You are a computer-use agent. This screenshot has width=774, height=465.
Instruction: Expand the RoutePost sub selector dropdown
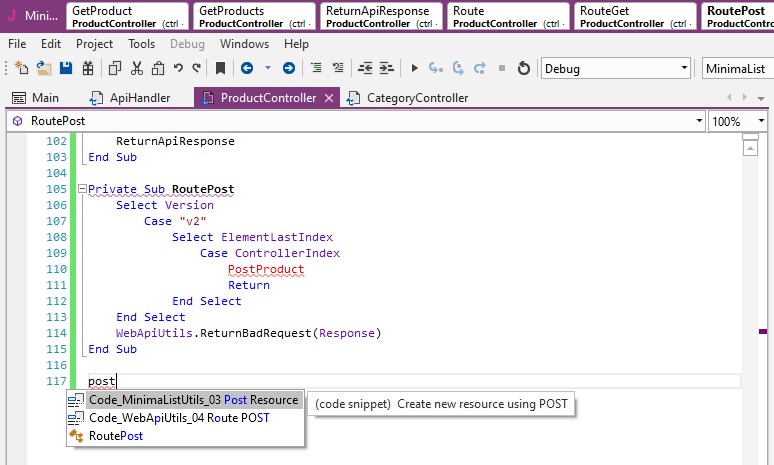click(699, 121)
